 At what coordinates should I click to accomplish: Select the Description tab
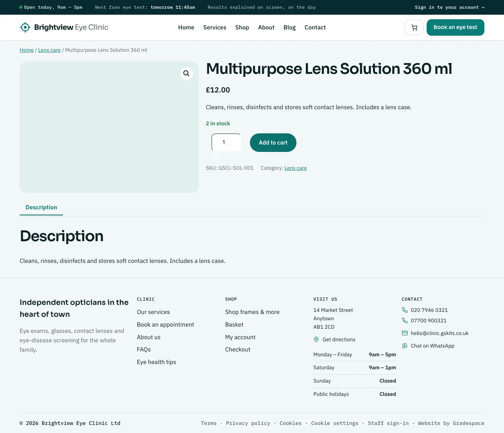(x=41, y=207)
